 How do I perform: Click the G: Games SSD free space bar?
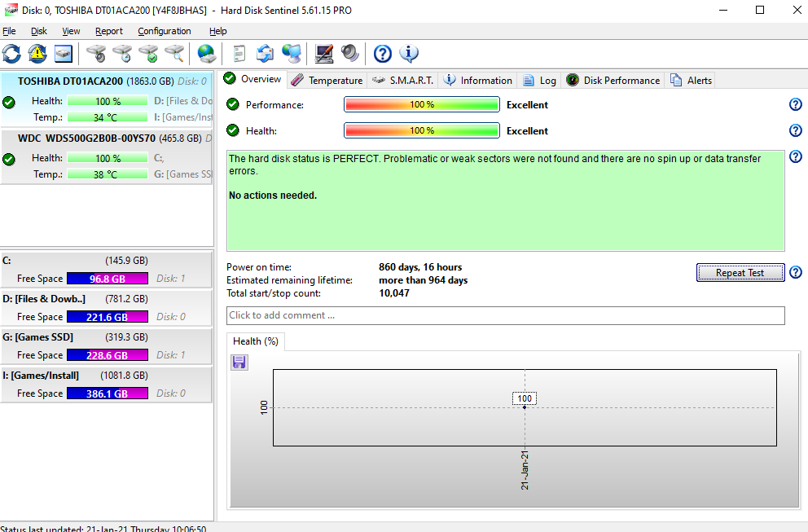click(x=107, y=355)
